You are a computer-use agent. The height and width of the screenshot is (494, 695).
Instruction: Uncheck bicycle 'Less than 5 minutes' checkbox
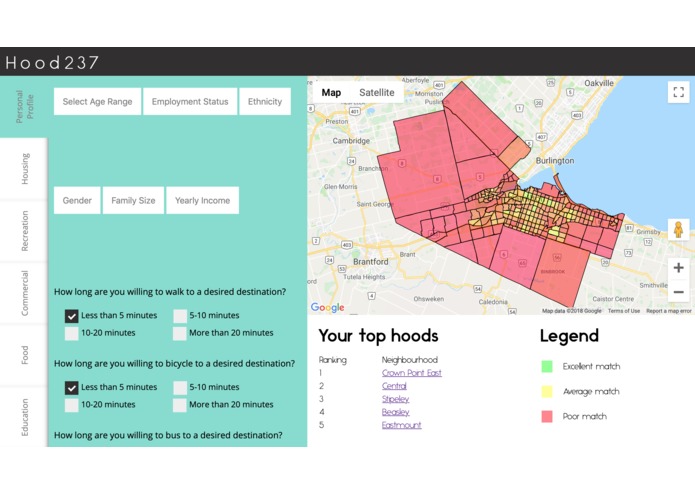[71, 387]
